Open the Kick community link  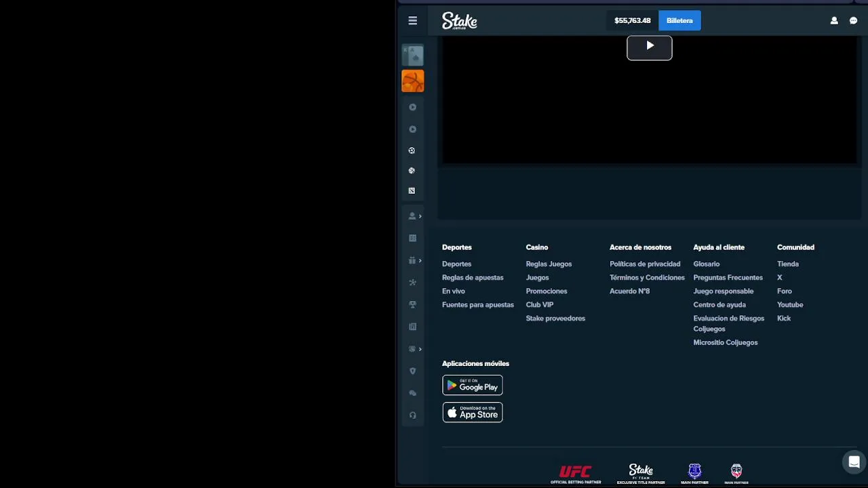coord(784,318)
